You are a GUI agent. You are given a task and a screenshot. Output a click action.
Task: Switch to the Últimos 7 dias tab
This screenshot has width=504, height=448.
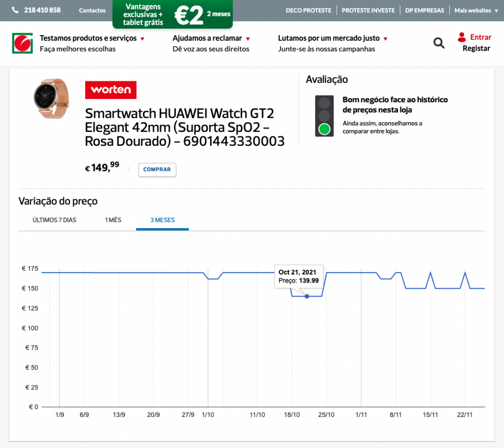(54, 220)
